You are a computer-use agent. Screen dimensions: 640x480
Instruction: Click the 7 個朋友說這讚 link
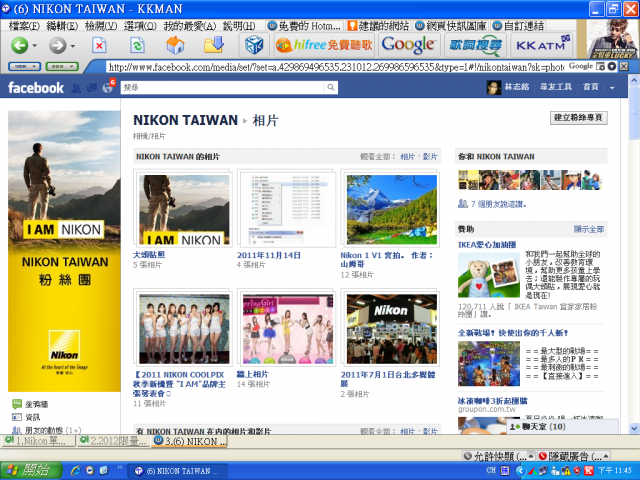pos(498,204)
